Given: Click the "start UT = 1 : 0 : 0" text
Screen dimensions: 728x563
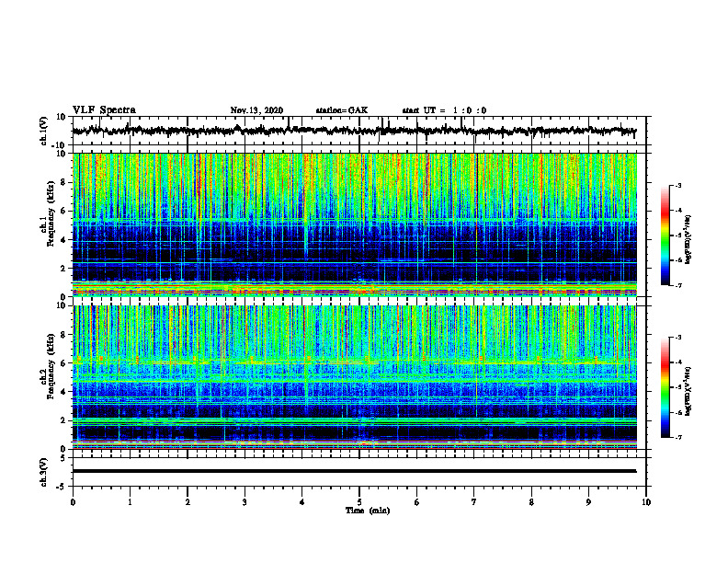Looking at the screenshot, I should pos(444,110).
